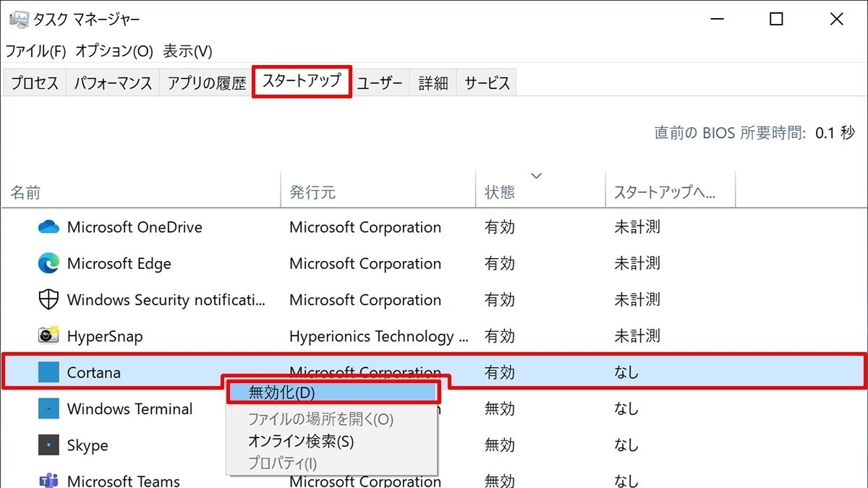Switch to the サービス tab
Image resolution: width=868 pixels, height=488 pixels.
(488, 83)
